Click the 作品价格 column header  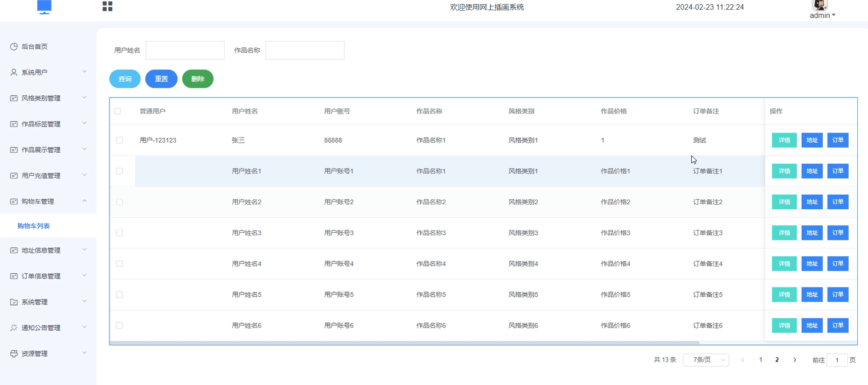tap(613, 111)
